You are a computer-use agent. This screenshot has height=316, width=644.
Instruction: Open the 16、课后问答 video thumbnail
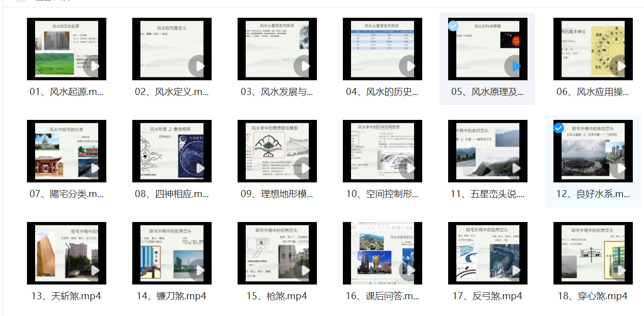[x=382, y=253]
